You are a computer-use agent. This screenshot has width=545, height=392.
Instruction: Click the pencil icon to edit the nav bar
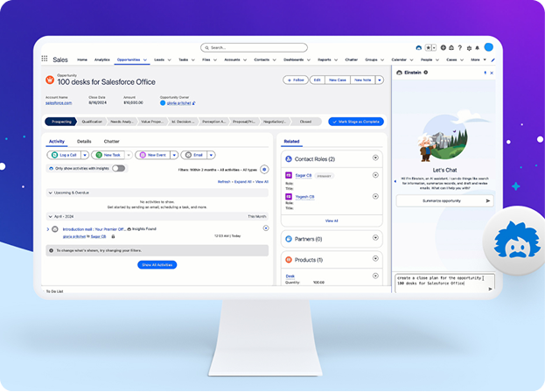[493, 59]
